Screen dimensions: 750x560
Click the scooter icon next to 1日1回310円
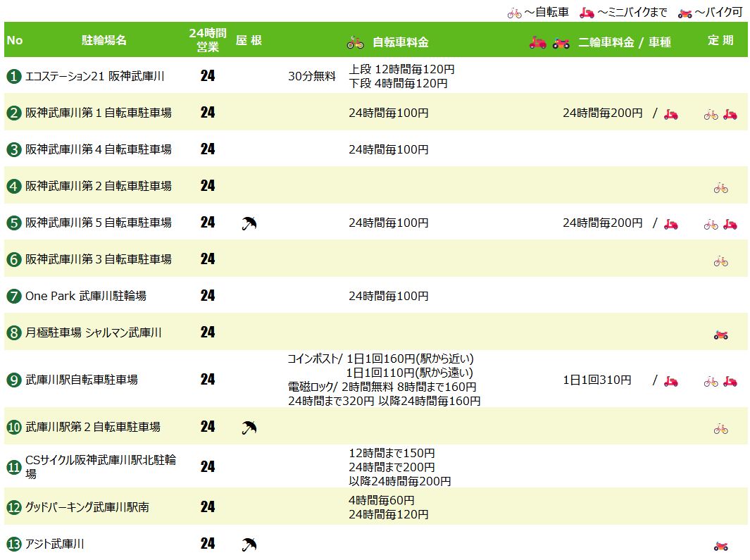click(x=671, y=381)
